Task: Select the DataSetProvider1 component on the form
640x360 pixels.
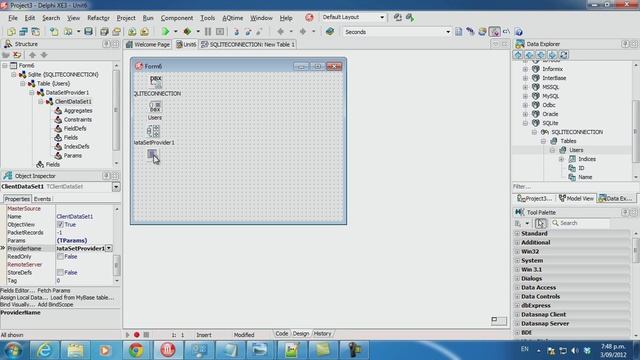Action: (153, 131)
